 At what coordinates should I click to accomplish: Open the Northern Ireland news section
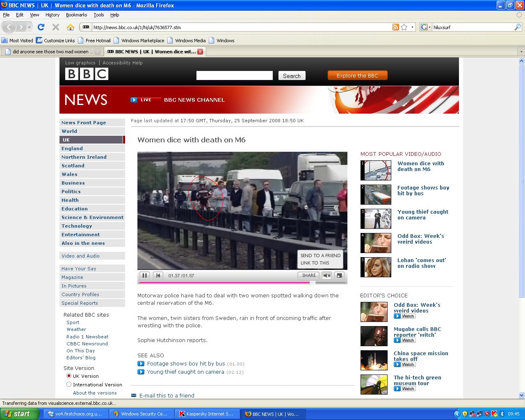click(x=84, y=157)
